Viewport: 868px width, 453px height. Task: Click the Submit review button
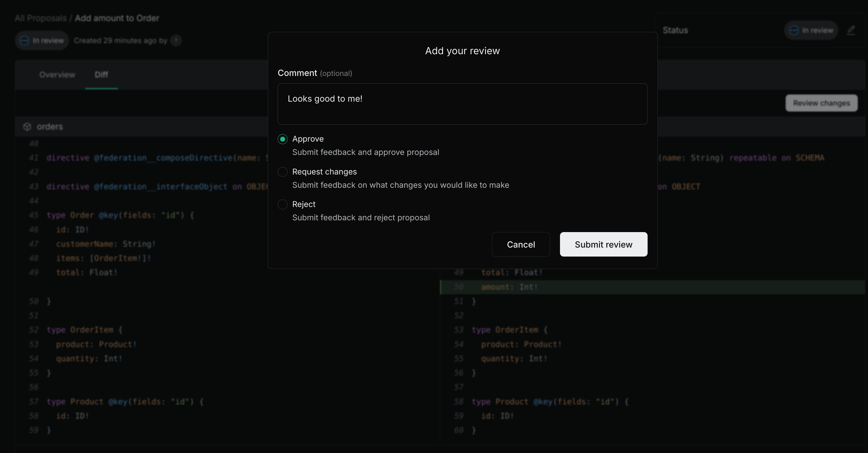point(603,244)
